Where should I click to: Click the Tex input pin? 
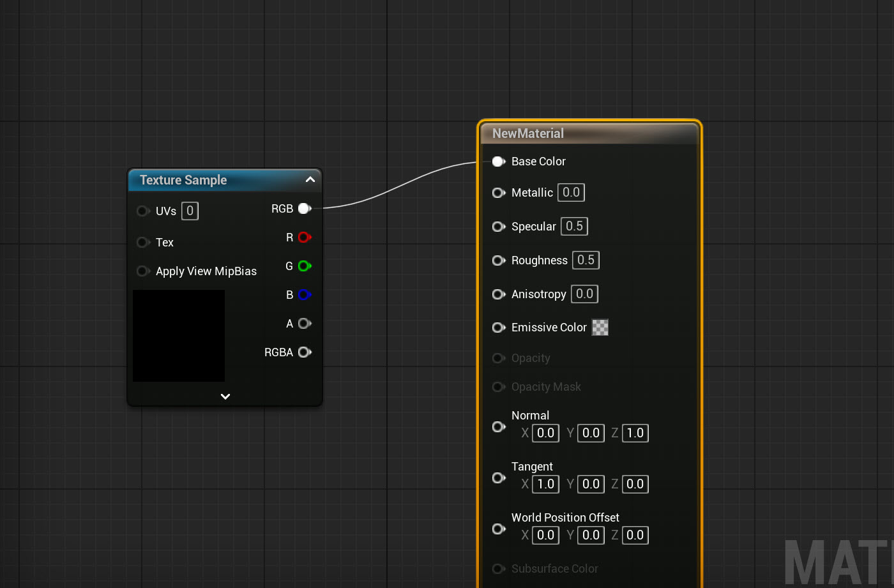pos(144,242)
